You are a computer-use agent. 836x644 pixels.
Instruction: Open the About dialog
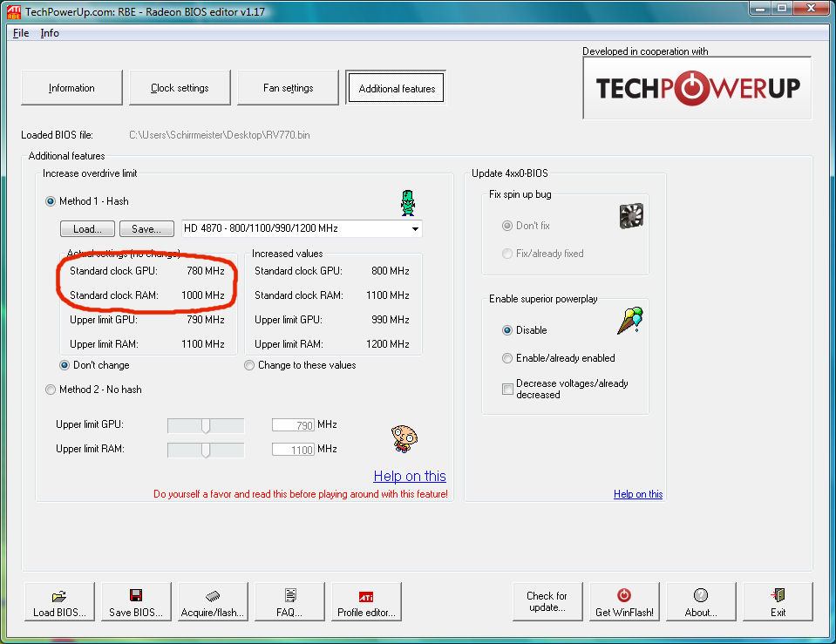[x=701, y=602]
